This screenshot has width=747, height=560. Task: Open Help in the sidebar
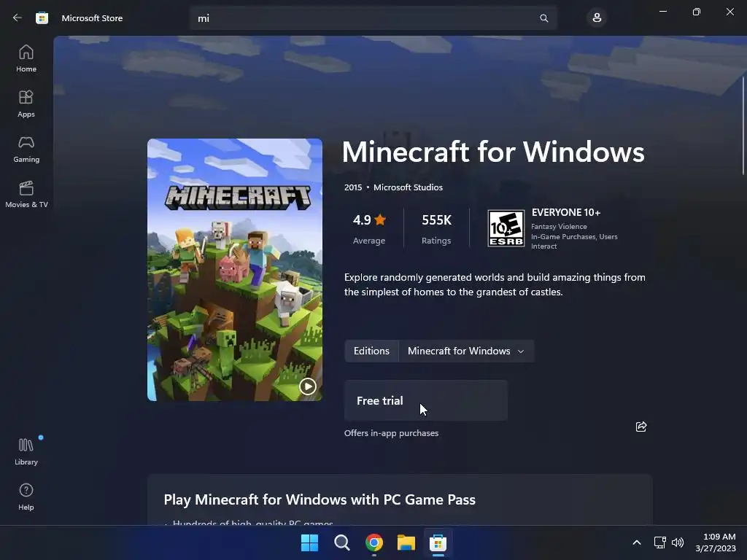pos(26,497)
